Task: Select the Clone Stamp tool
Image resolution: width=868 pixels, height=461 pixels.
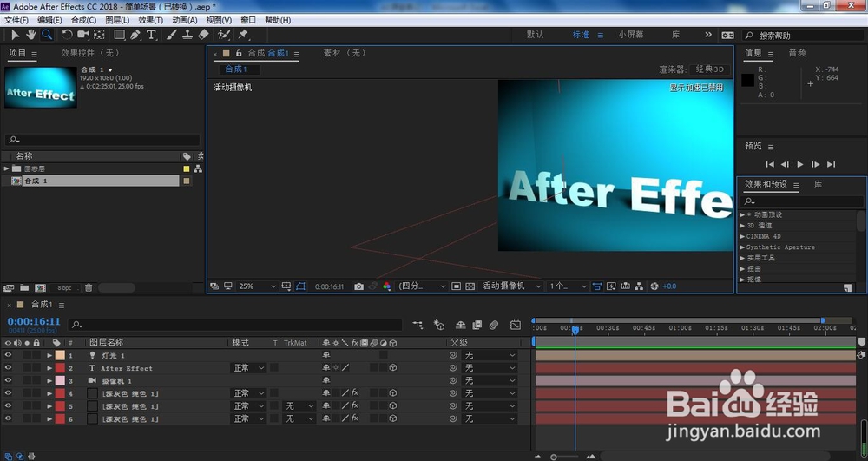Action: (x=187, y=35)
